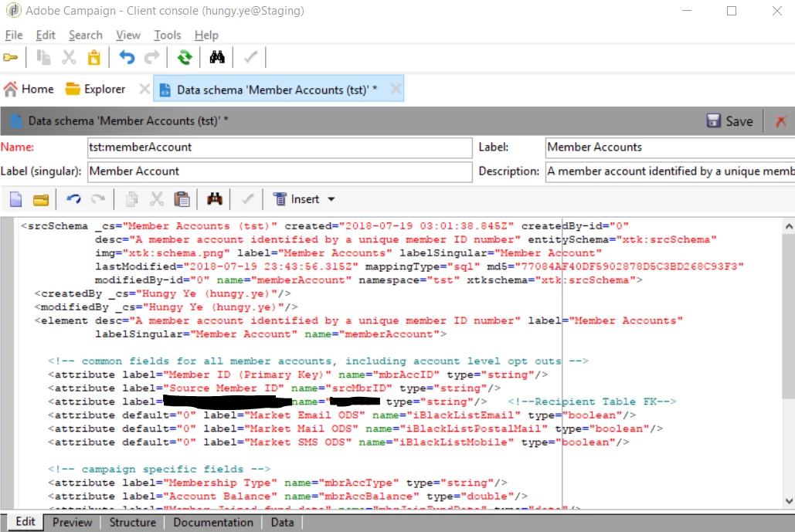Click the text "Source Member ID" in XML
Viewport: 795px width, 532px height.
coord(223,388)
